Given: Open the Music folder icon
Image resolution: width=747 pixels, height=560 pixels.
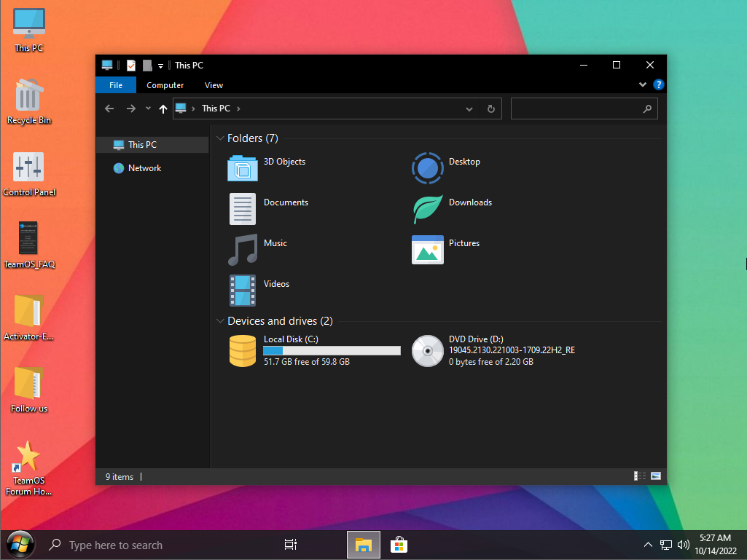Looking at the screenshot, I should click(243, 250).
